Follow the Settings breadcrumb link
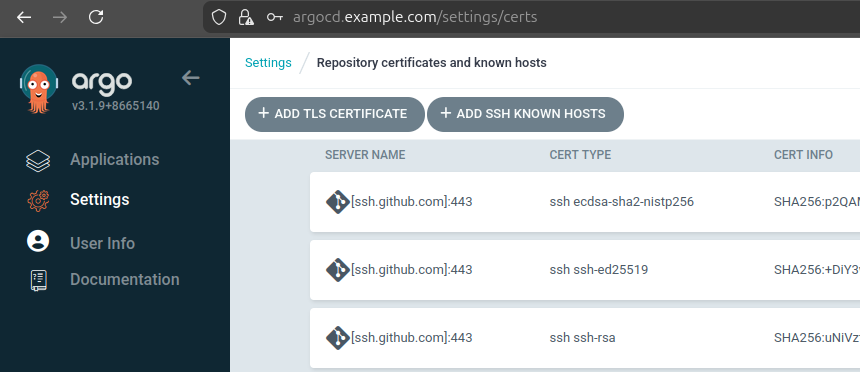Image resolution: width=860 pixels, height=372 pixels. (x=268, y=63)
